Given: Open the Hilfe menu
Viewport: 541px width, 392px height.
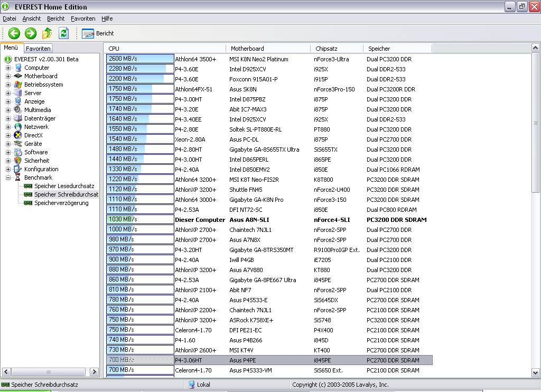Looking at the screenshot, I should [107, 18].
